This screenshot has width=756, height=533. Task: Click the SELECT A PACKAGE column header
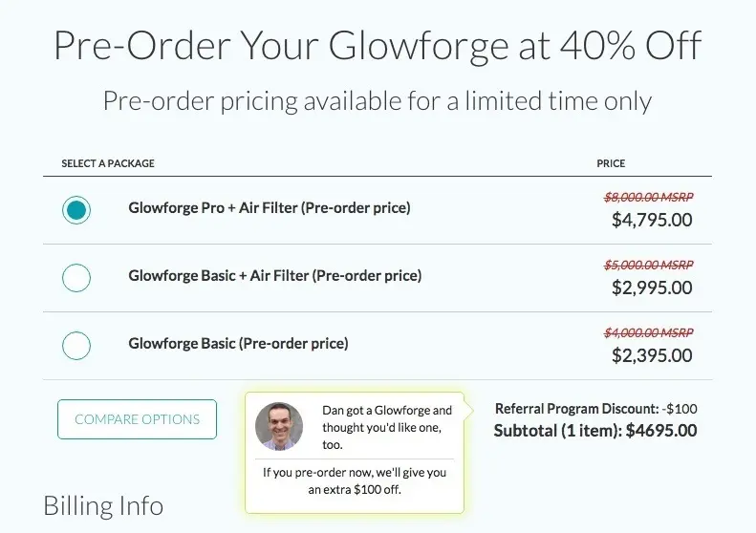pos(108,163)
